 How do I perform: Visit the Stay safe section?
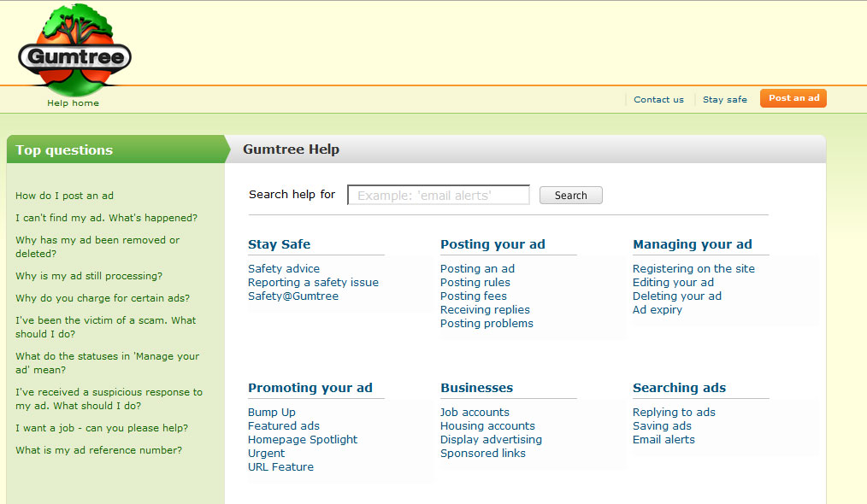[724, 99]
